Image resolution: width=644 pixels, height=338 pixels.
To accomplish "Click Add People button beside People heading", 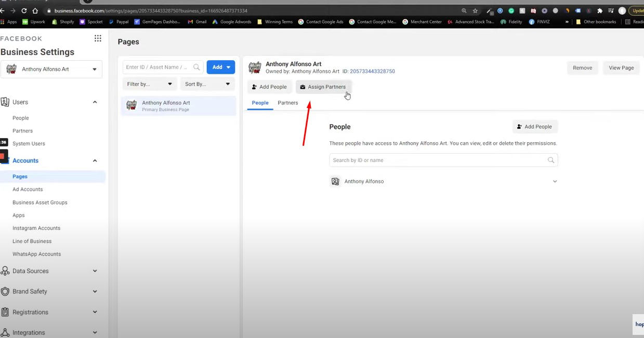I will (x=535, y=127).
